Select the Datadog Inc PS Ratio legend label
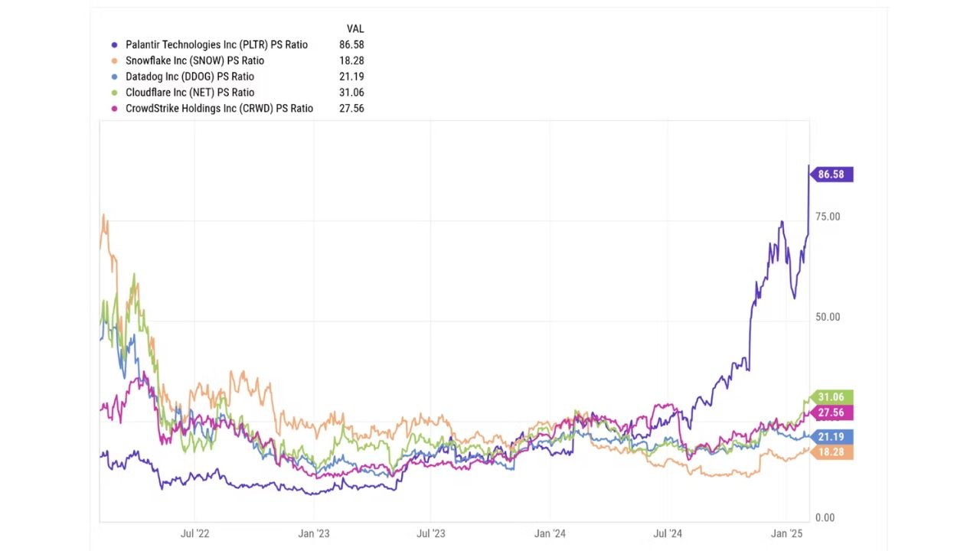 pyautogui.click(x=190, y=77)
